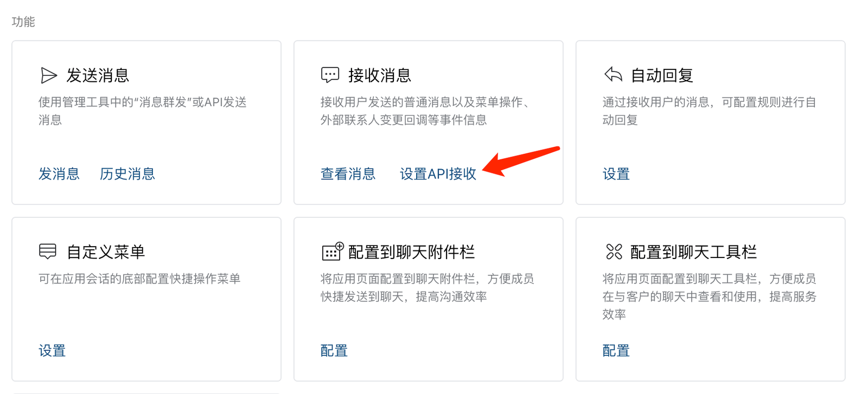Click the 发送消息 card title
Image resolution: width=868 pixels, height=394 pixels.
(x=98, y=75)
